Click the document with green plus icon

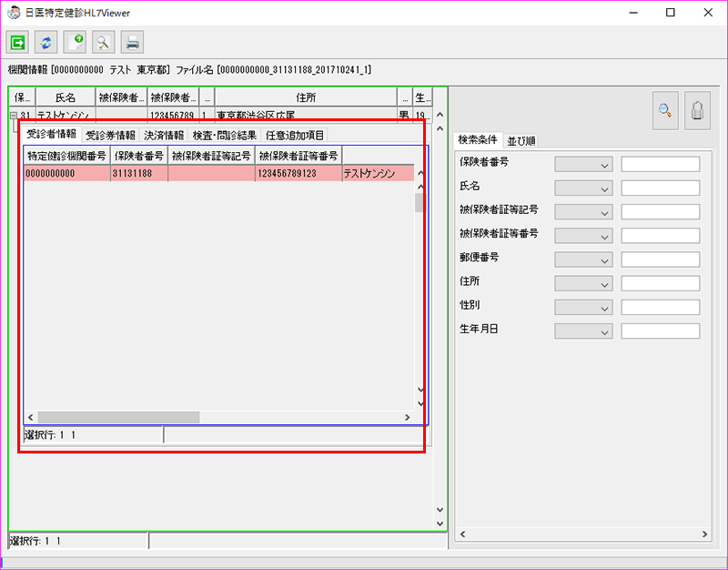76,42
